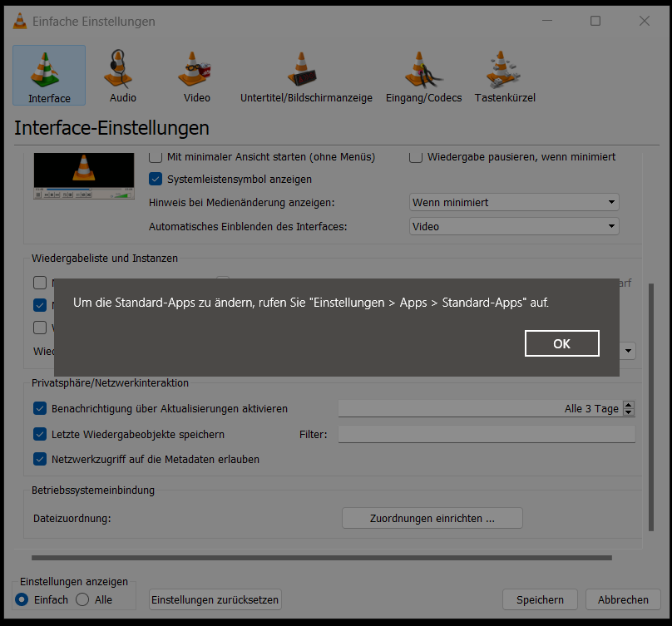Maximize the Einfache Einstellungen window

(x=595, y=21)
